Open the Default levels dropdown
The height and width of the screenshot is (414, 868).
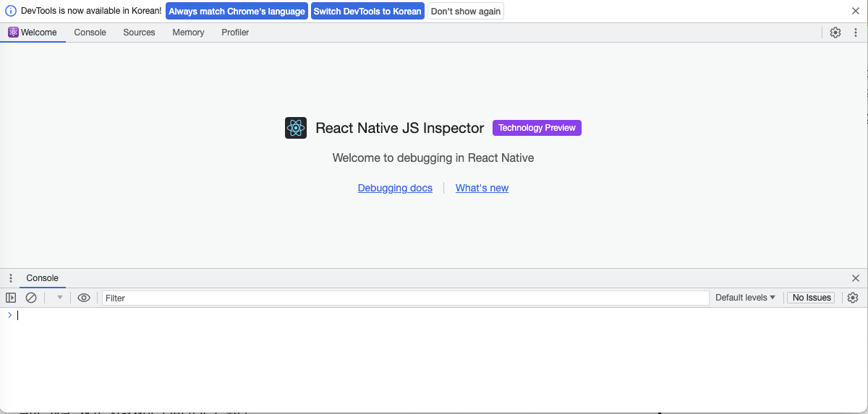pyautogui.click(x=745, y=298)
